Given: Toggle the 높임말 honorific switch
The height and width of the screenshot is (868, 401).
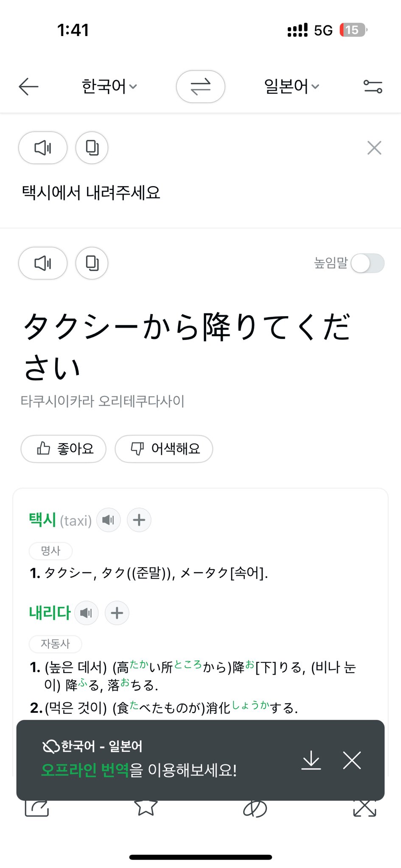Looking at the screenshot, I should 367,264.
